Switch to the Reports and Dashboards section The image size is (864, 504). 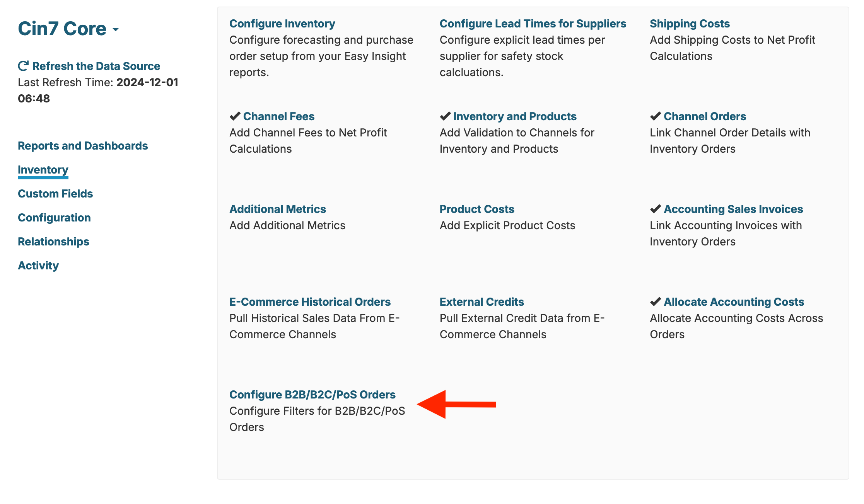(x=82, y=146)
